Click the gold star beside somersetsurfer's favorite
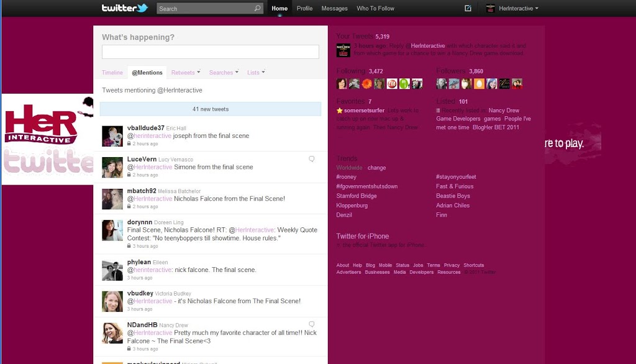The image size is (636, 364). [340, 111]
